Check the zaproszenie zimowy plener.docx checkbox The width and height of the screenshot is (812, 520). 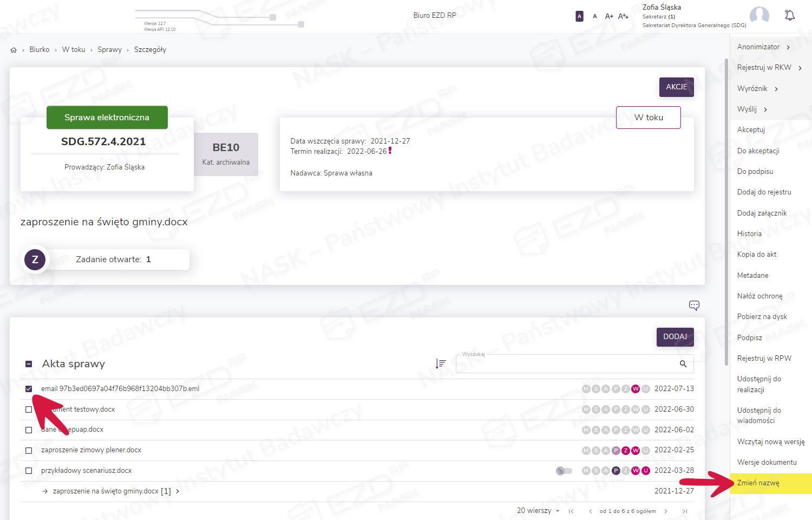pyautogui.click(x=29, y=451)
